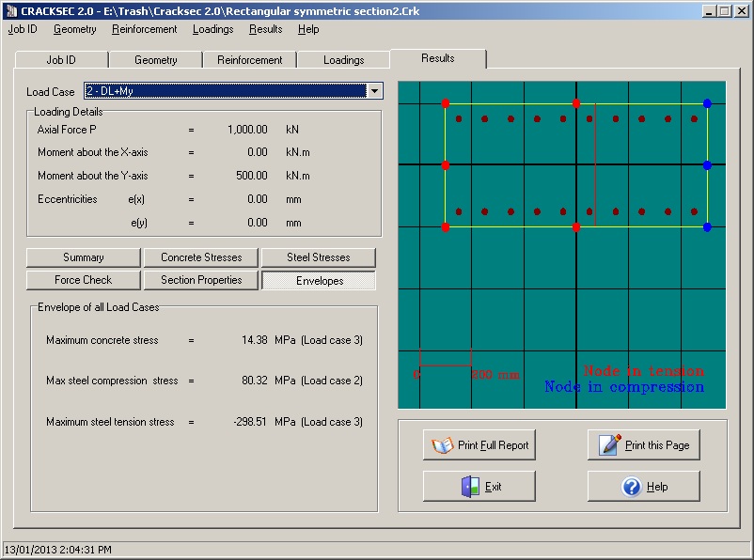The height and width of the screenshot is (560, 754).
Task: Display the Section Properties
Action: [201, 280]
